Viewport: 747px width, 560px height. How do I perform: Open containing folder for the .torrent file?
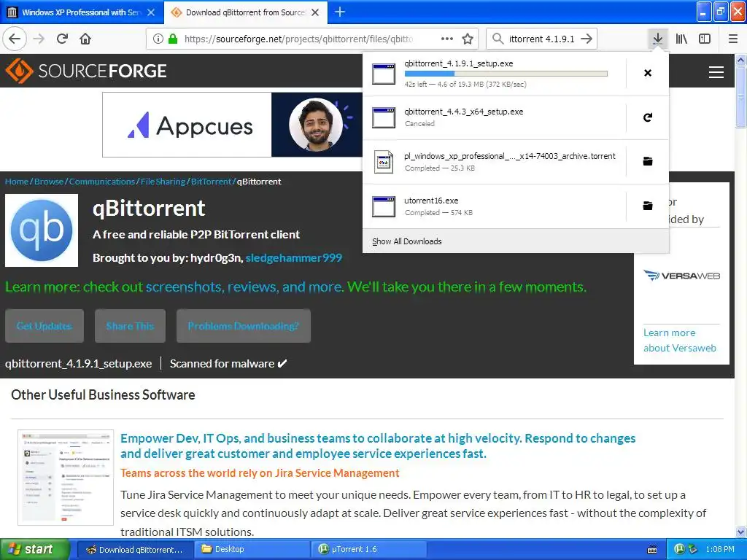[x=648, y=161]
